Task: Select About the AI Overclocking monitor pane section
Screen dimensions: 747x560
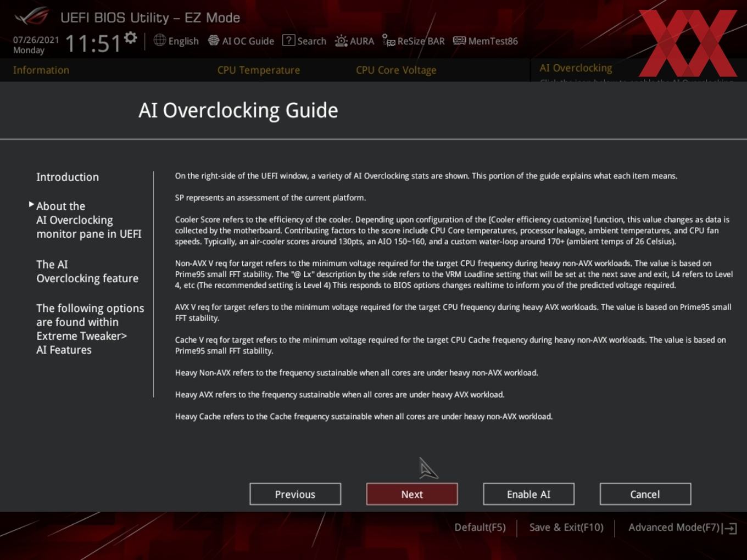Action: (89, 220)
